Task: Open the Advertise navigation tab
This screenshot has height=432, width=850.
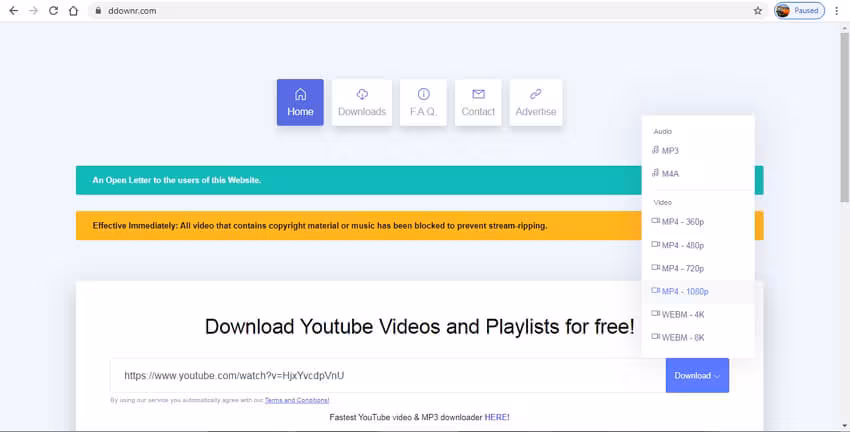Action: point(536,102)
